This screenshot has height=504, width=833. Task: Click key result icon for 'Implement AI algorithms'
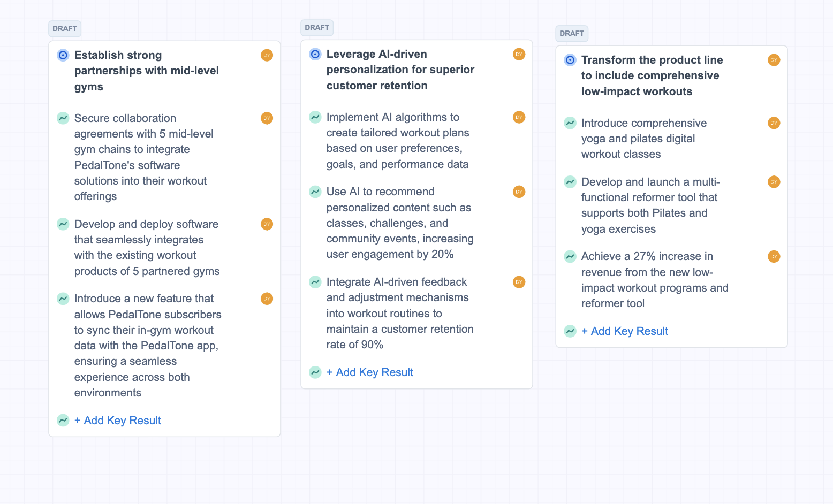[x=315, y=117]
